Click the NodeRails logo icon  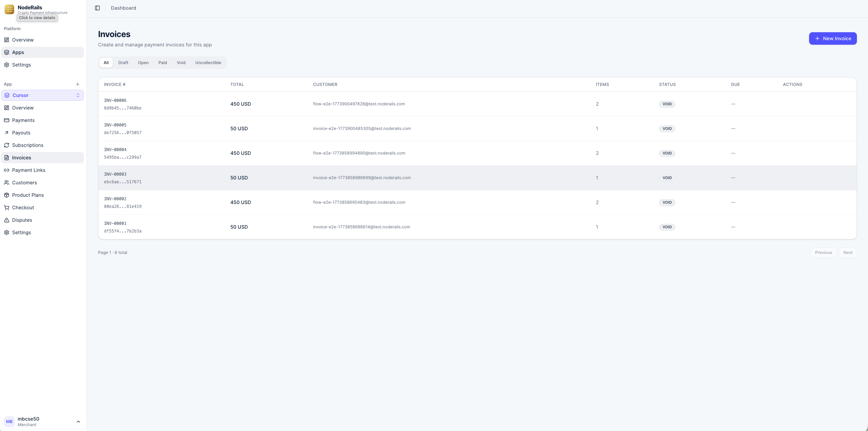coord(9,9)
